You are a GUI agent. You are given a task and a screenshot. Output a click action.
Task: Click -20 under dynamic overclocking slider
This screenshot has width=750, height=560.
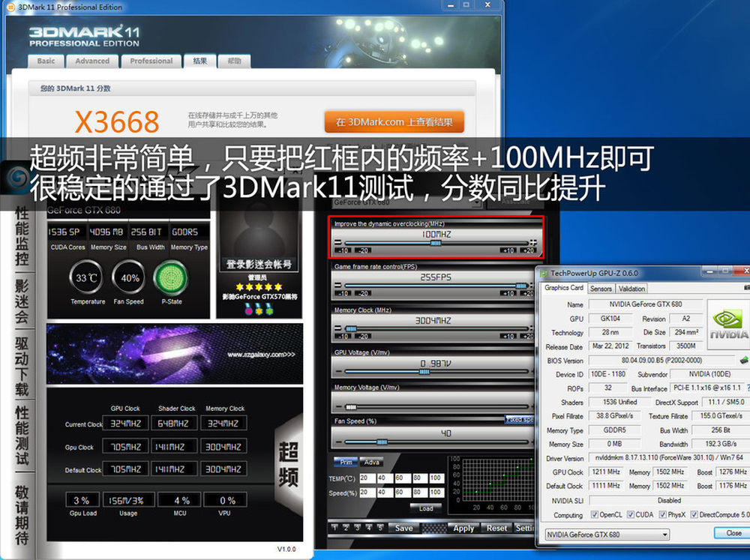pos(364,250)
